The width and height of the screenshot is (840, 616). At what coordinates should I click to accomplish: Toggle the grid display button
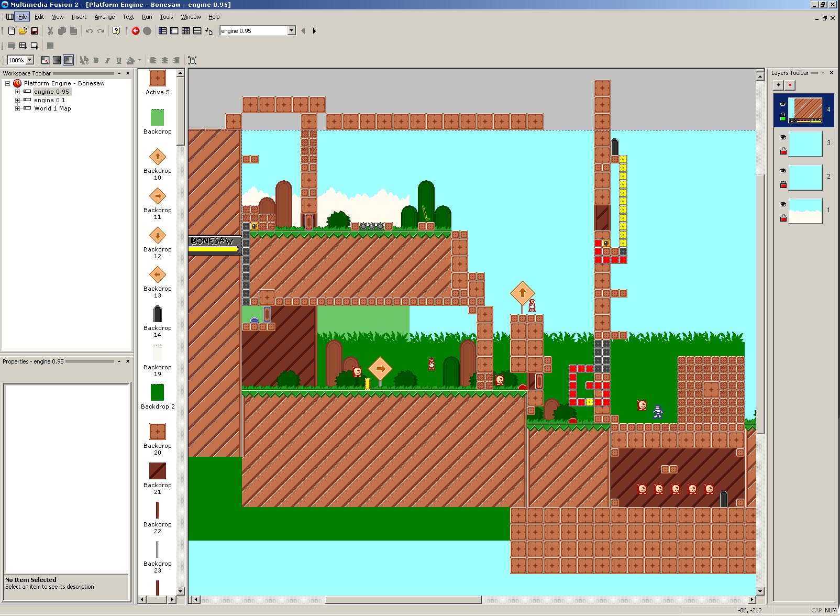(57, 60)
